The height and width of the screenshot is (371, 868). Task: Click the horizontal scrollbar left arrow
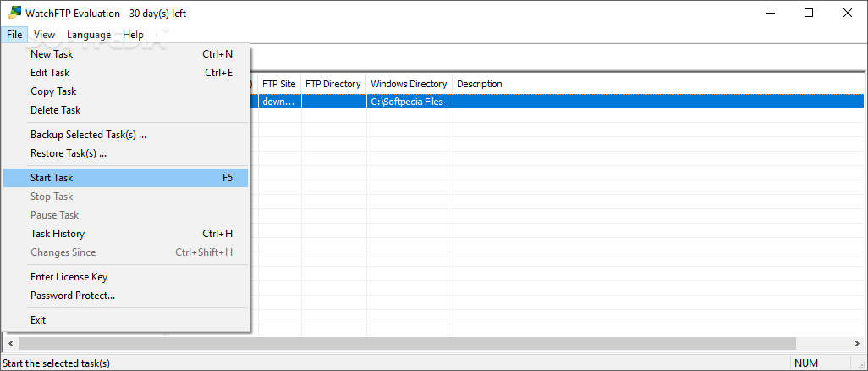10,343
